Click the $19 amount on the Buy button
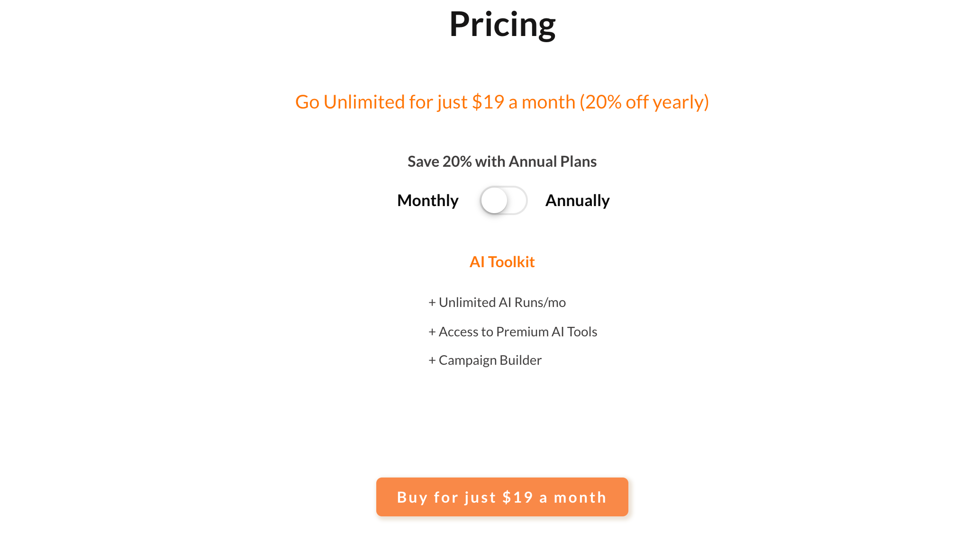 [x=518, y=497]
